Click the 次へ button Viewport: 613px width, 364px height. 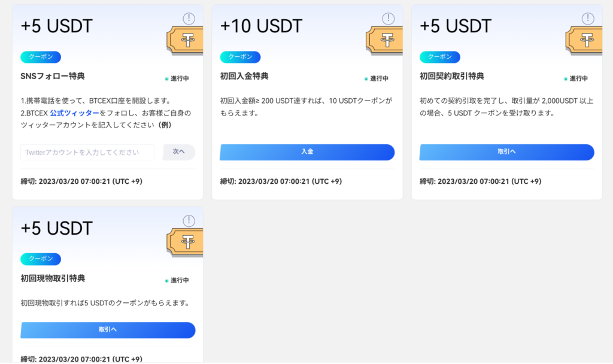(x=179, y=152)
